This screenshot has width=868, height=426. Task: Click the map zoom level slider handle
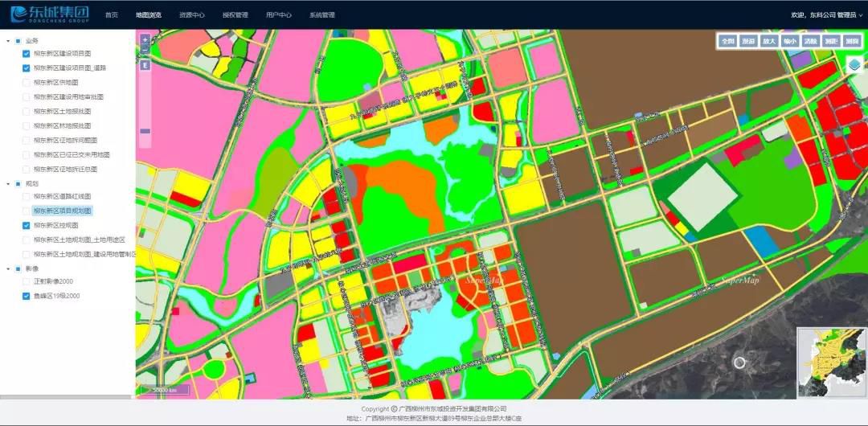[x=145, y=130]
